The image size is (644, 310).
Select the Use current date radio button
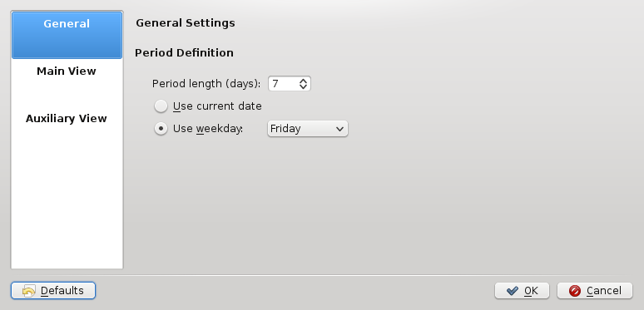[161, 106]
